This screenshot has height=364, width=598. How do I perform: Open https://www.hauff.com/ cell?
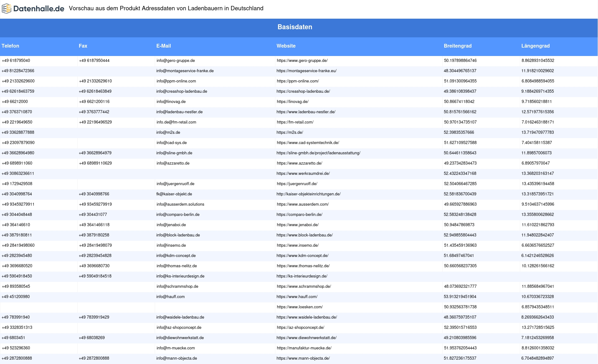coord(297,297)
